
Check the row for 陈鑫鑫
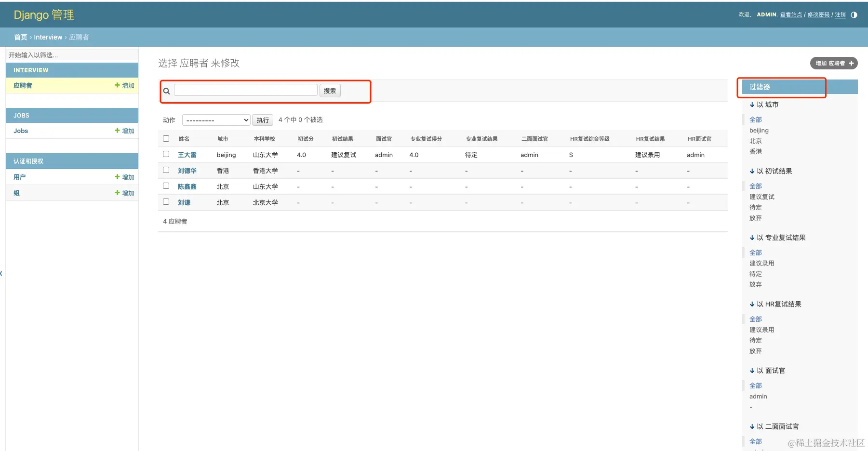pos(166,186)
